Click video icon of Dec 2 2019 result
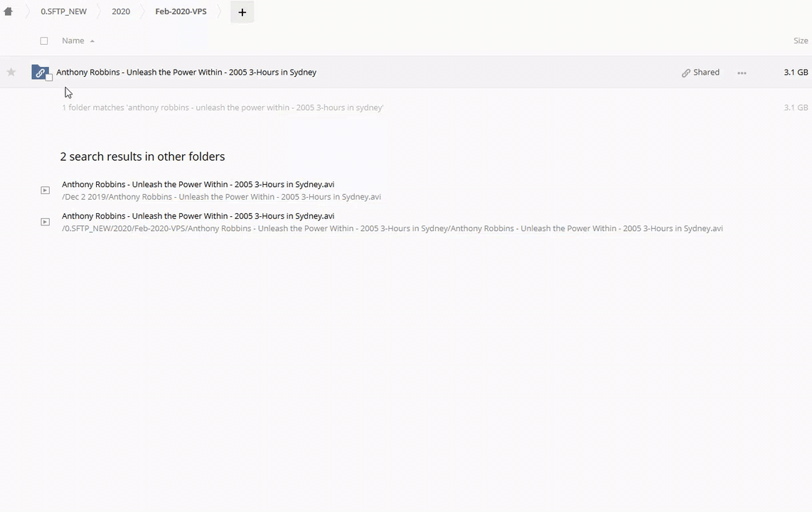This screenshot has height=512, width=812. point(45,190)
